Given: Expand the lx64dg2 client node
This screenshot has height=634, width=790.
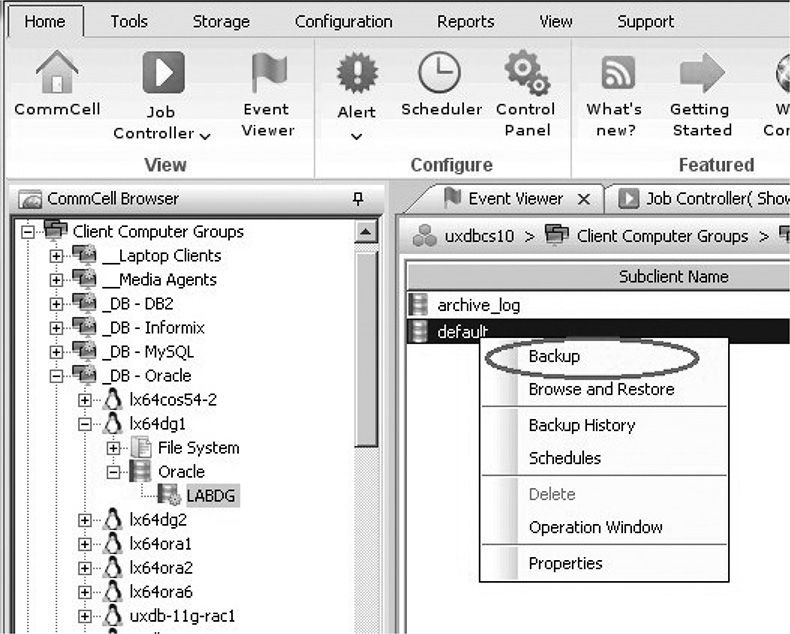Looking at the screenshot, I should point(85,520).
